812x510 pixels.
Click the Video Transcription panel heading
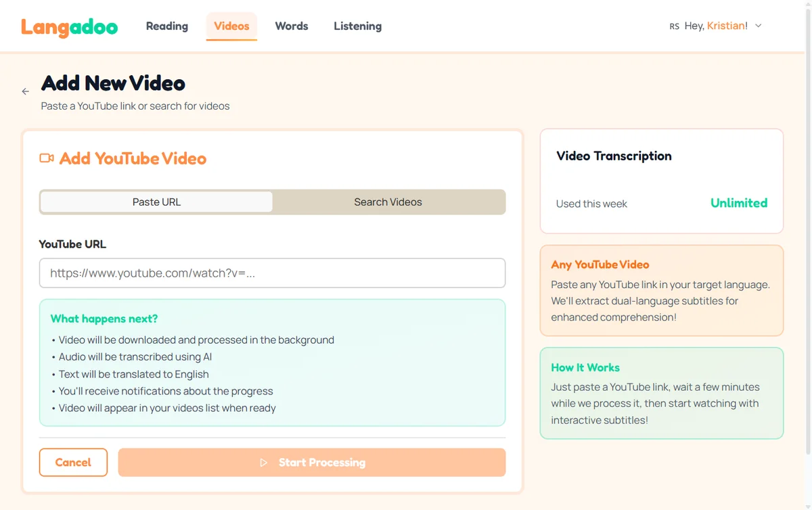pos(614,156)
